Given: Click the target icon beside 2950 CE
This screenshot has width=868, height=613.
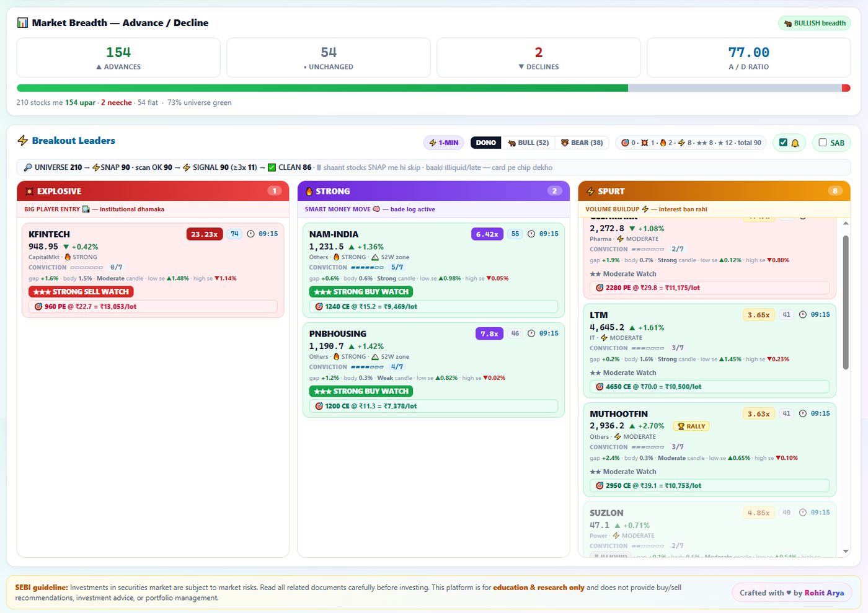Looking at the screenshot, I should point(600,485).
